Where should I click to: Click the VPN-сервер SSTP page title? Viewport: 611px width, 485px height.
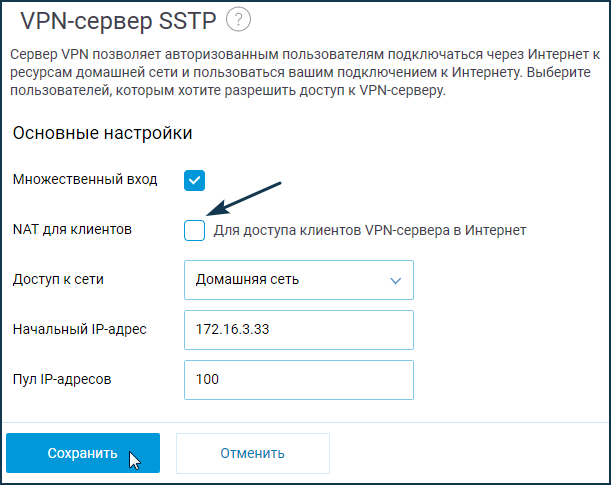(x=118, y=21)
